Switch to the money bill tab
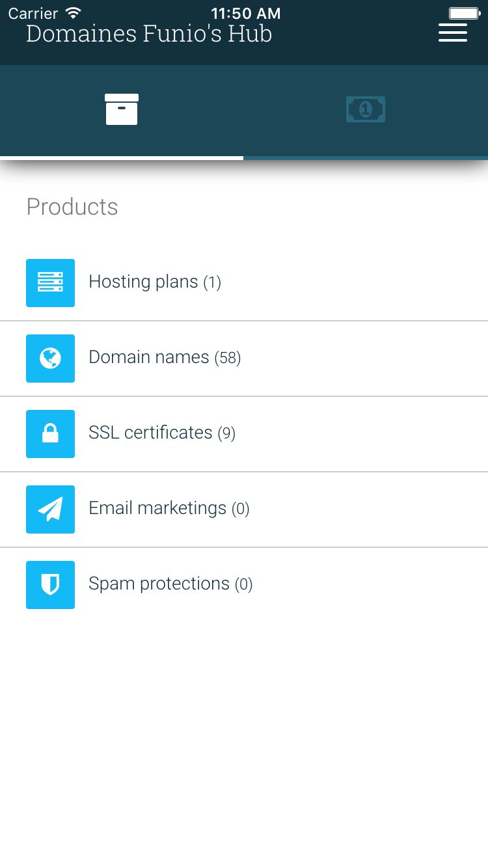 point(366,109)
